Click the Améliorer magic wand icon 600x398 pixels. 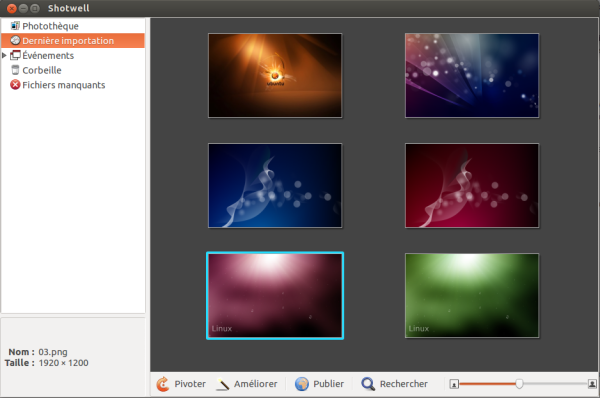(x=223, y=384)
